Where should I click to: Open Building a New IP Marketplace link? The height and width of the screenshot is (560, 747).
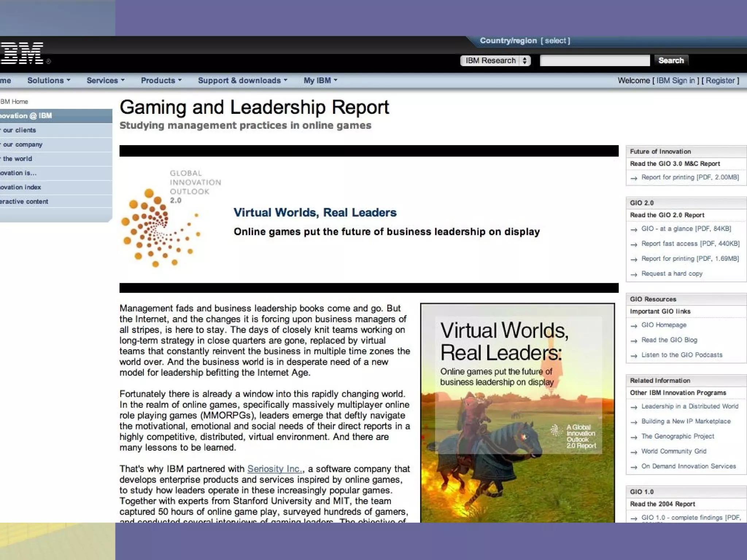click(686, 421)
